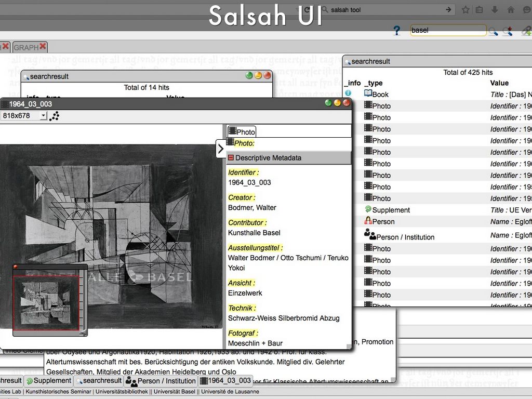Image resolution: width=532 pixels, height=399 pixels.
Task: Select the Photo tab in metadata panel
Action: tap(242, 132)
